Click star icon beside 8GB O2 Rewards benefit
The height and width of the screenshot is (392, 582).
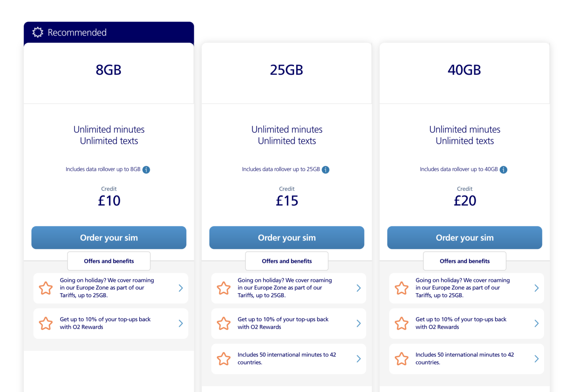coord(46,323)
